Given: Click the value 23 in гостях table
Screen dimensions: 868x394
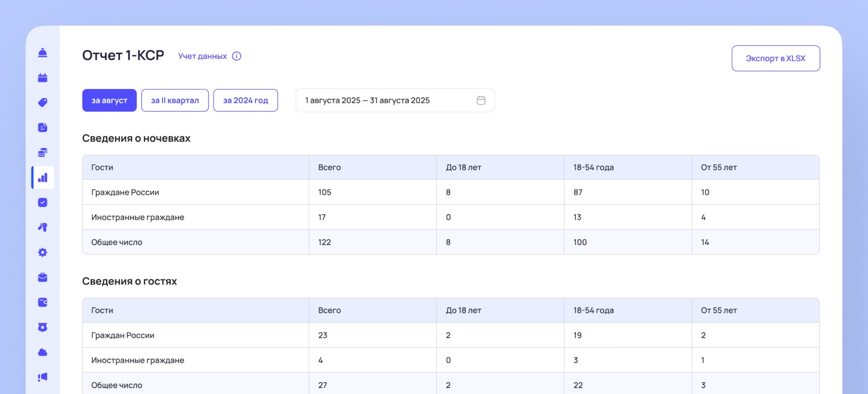Looking at the screenshot, I should [x=323, y=336].
